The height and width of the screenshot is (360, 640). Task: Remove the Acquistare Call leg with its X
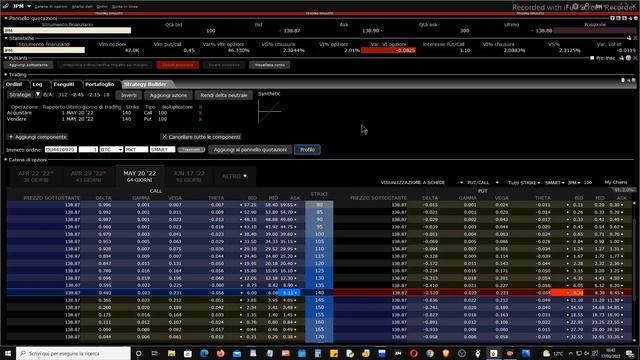pyautogui.click(x=200, y=113)
